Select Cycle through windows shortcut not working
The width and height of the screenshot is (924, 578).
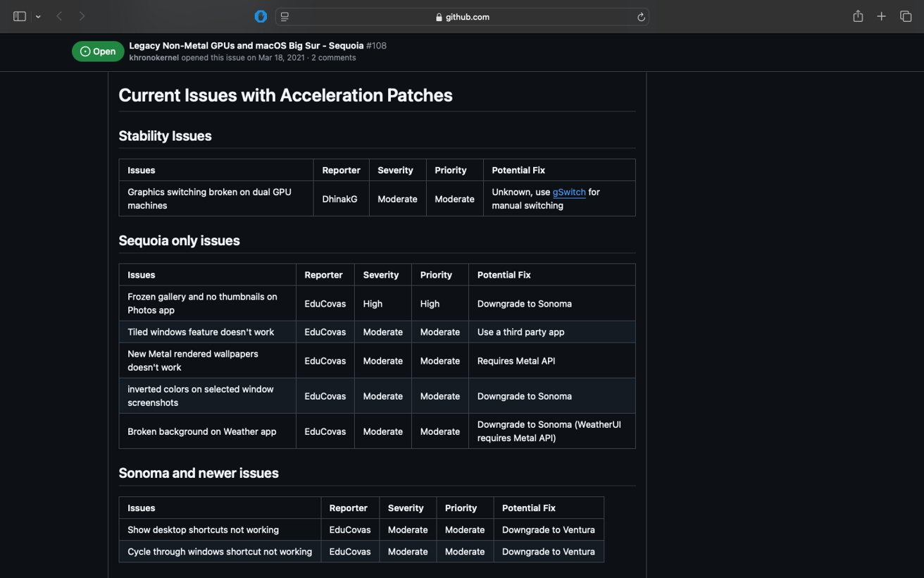pos(220,552)
